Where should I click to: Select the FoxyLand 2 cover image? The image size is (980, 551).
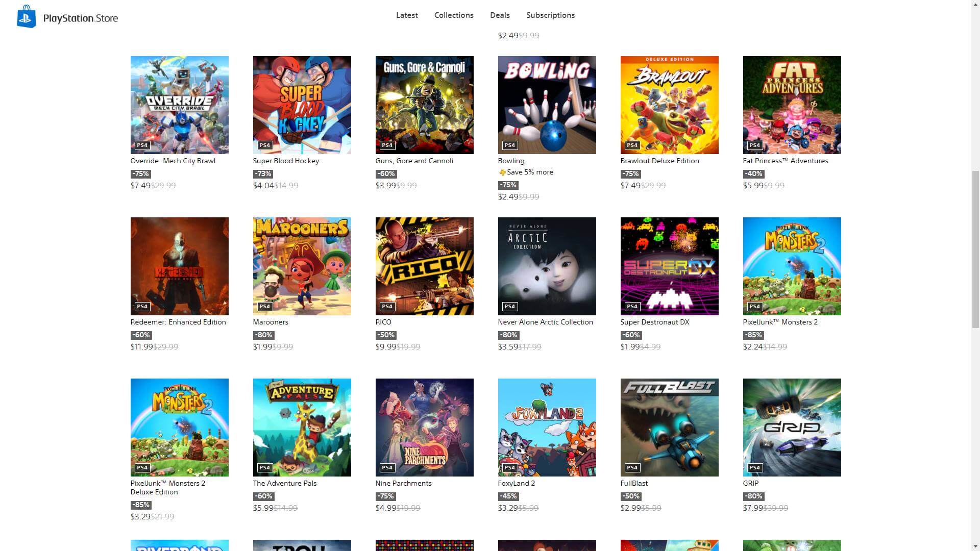click(x=547, y=428)
